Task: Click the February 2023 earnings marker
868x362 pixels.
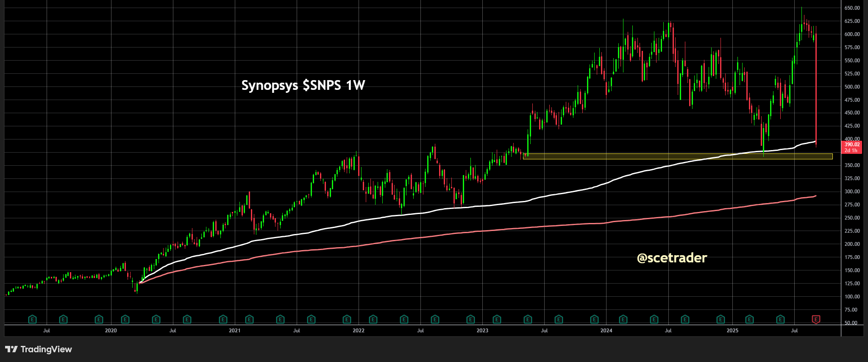Action: (497, 319)
